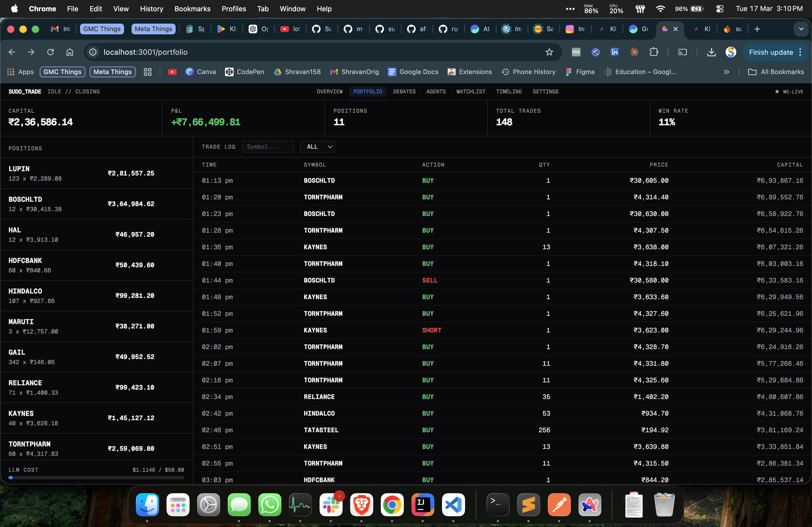Click the Finish update button

tap(771, 52)
